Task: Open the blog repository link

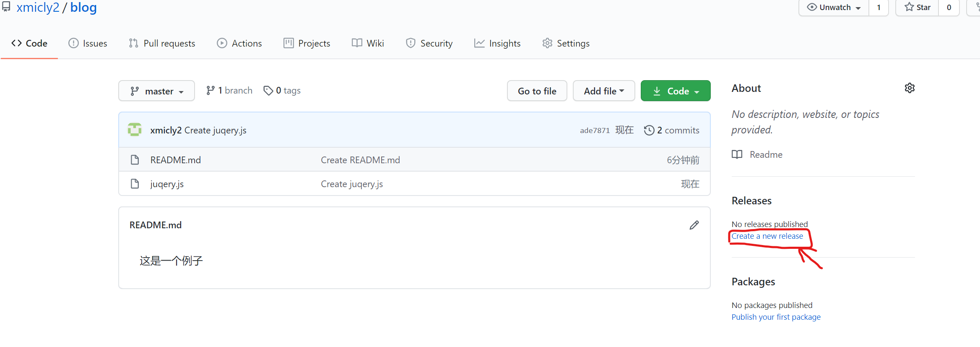Action: click(x=83, y=7)
